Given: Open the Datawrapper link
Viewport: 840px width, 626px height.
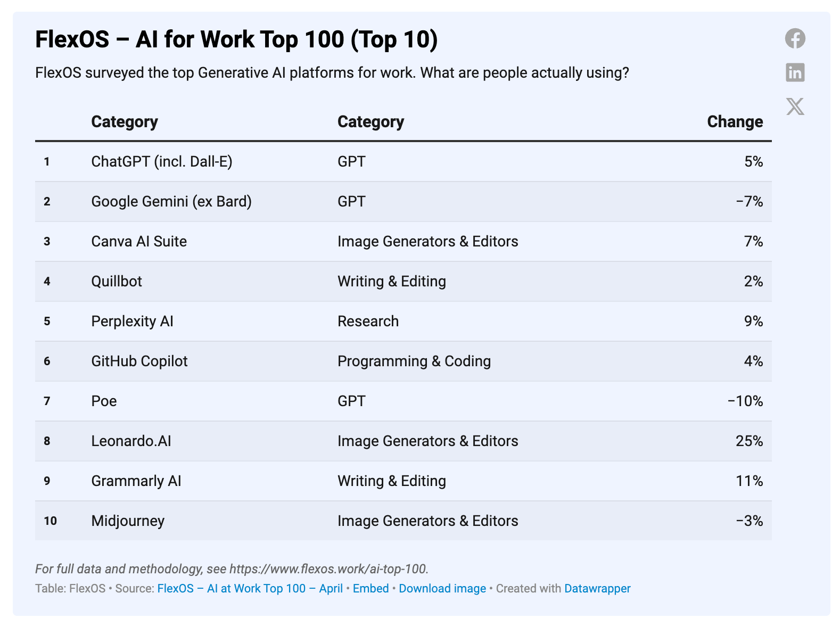Looking at the screenshot, I should [x=597, y=589].
